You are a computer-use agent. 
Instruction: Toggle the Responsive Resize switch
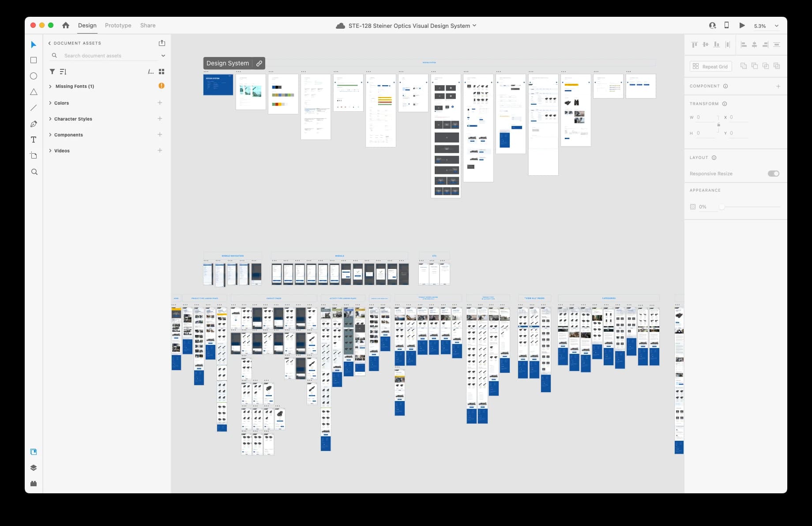pyautogui.click(x=773, y=174)
